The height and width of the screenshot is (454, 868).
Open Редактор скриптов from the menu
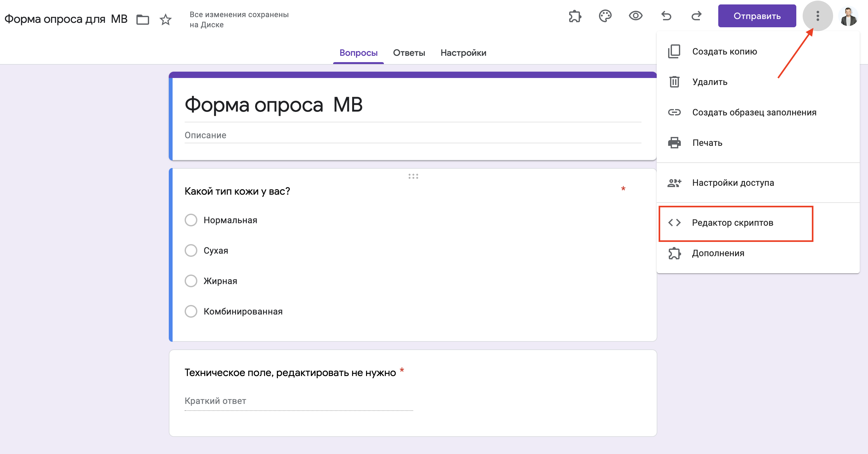tap(758, 223)
